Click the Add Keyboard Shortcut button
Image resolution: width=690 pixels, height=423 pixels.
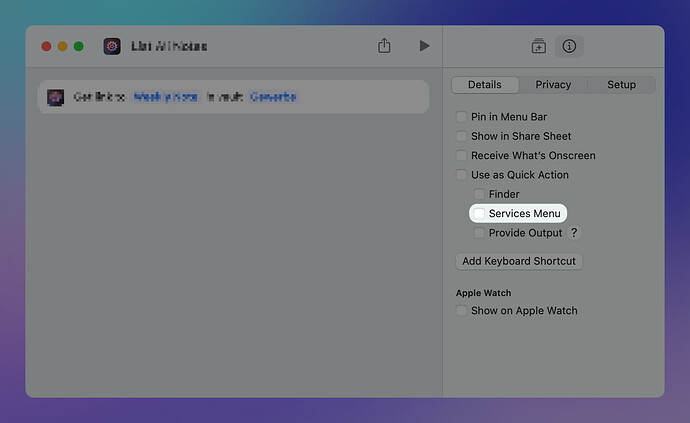tap(519, 261)
